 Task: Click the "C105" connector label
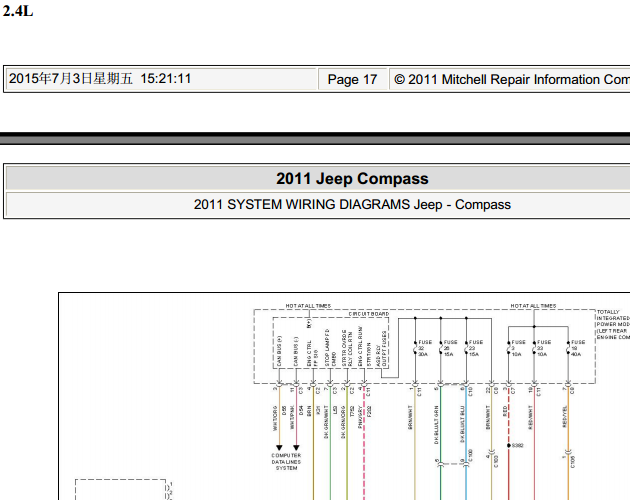(x=573, y=462)
